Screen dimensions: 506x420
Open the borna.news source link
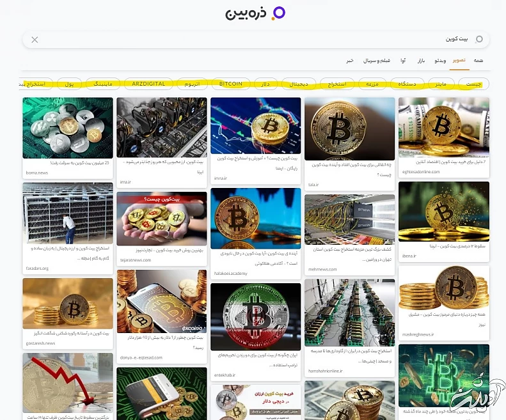(x=37, y=173)
